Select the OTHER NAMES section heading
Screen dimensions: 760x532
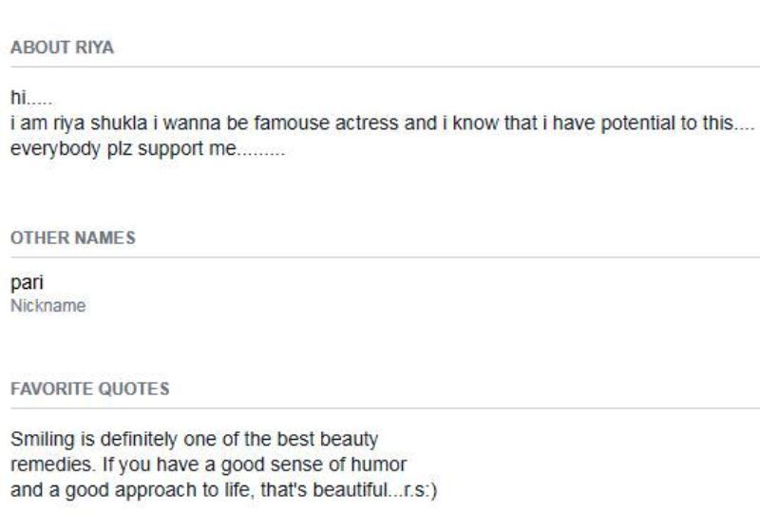73,237
